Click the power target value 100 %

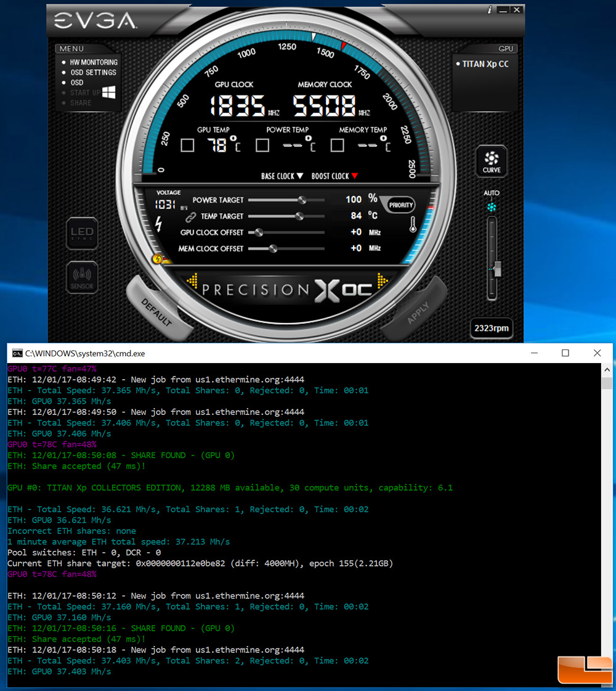tap(362, 199)
